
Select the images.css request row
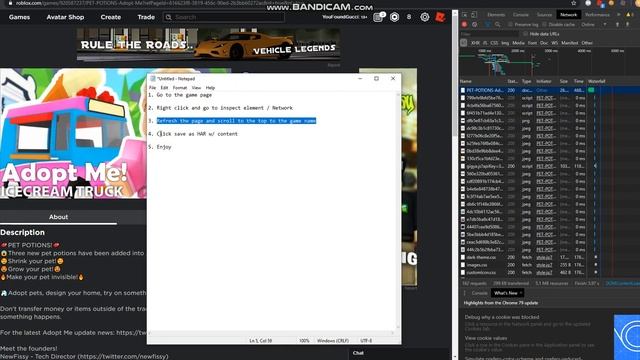coord(549,265)
